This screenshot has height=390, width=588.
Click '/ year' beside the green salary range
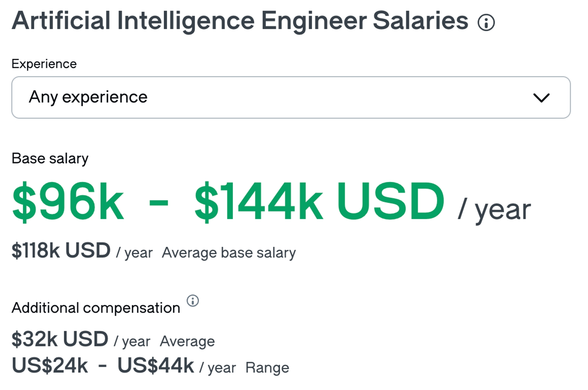pos(494,210)
